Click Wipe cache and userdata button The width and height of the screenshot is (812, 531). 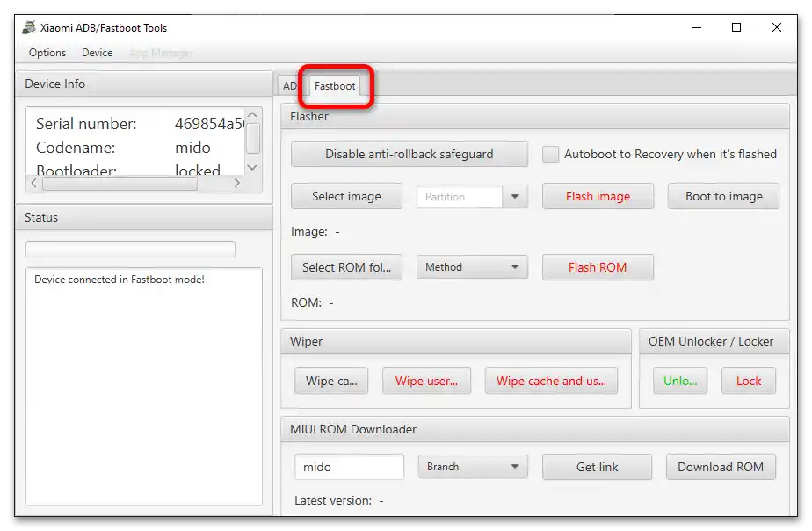click(551, 381)
